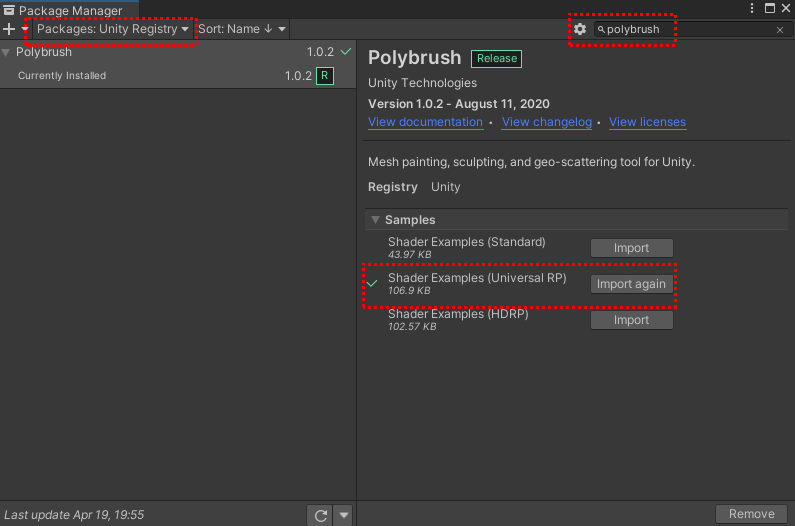Open the Sort: Name dropdown
The height and width of the screenshot is (526, 795).
tap(241, 29)
